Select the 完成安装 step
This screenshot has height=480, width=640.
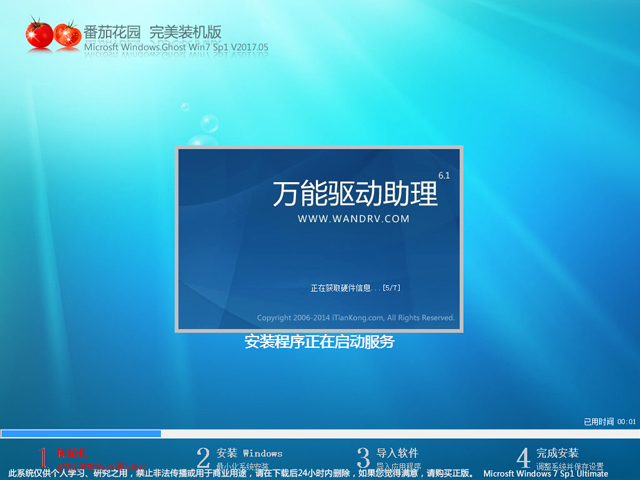[557, 453]
